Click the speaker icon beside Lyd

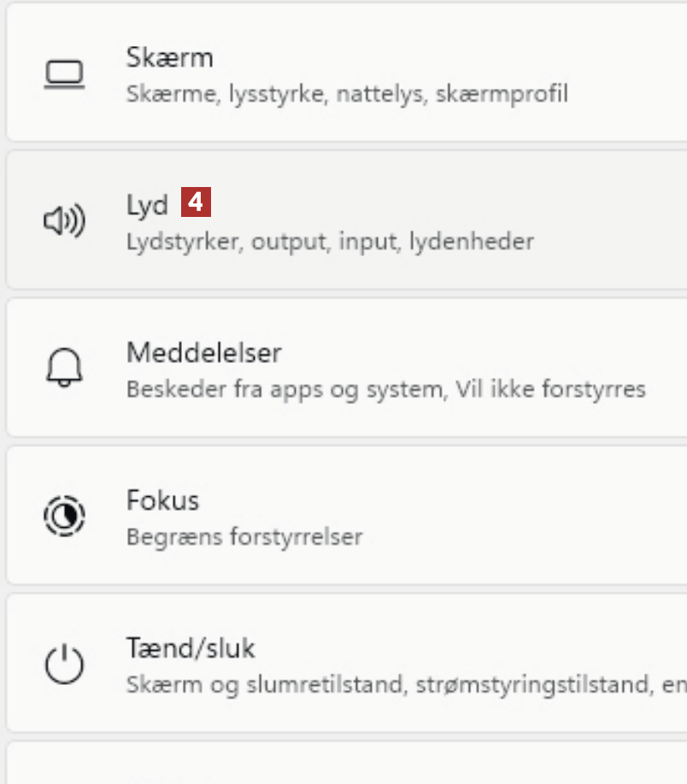tap(64, 222)
